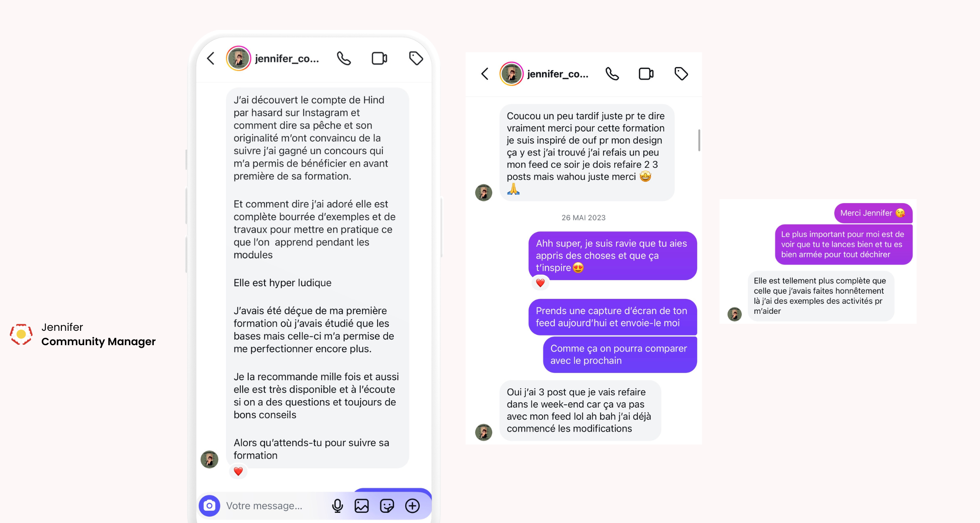The height and width of the screenshot is (523, 980).
Task: Start a voice call in the phone chat
Action: (x=344, y=58)
